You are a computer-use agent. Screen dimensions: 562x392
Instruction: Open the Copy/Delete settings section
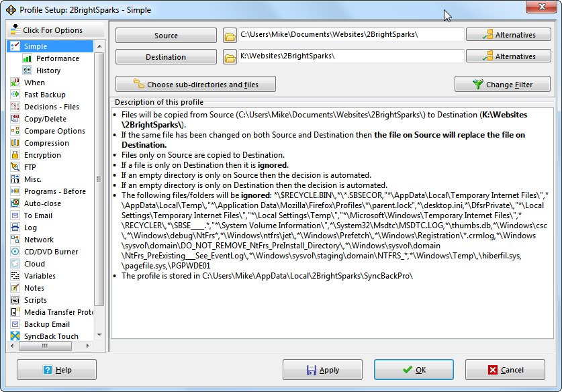click(45, 119)
